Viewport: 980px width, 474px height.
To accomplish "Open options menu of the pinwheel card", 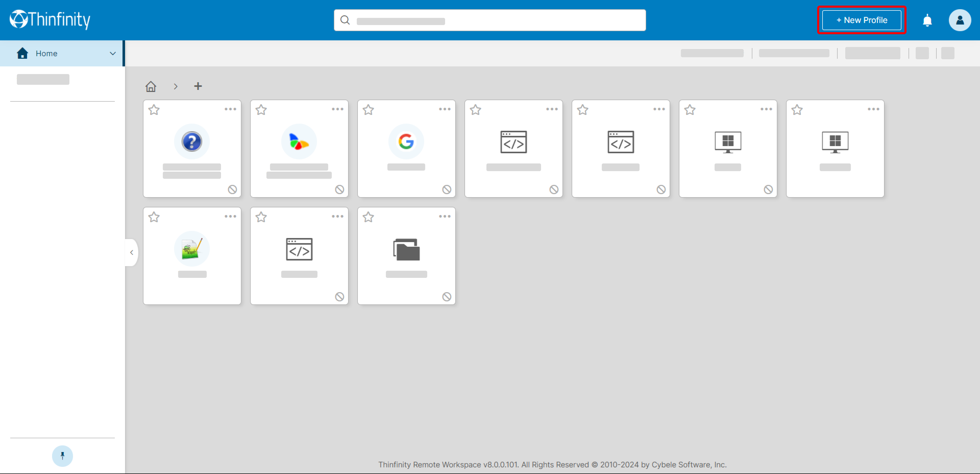I will (337, 109).
